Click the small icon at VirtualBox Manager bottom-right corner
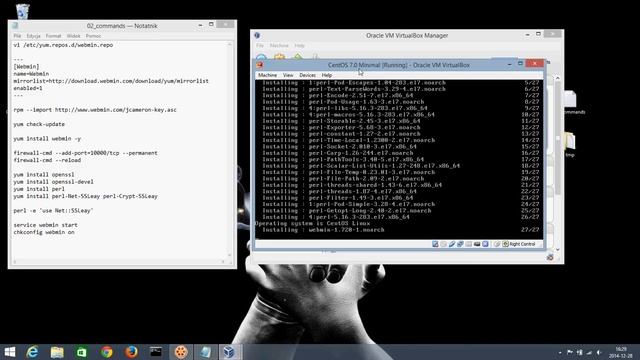This screenshot has height=360, width=640. (550, 257)
